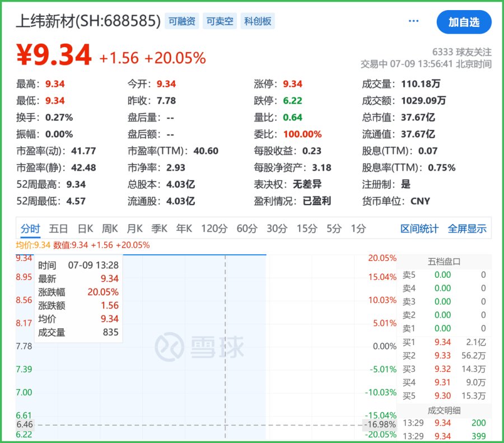Switch to the 120分 chart tab
This screenshot has width=504, height=443.
pyautogui.click(x=214, y=229)
